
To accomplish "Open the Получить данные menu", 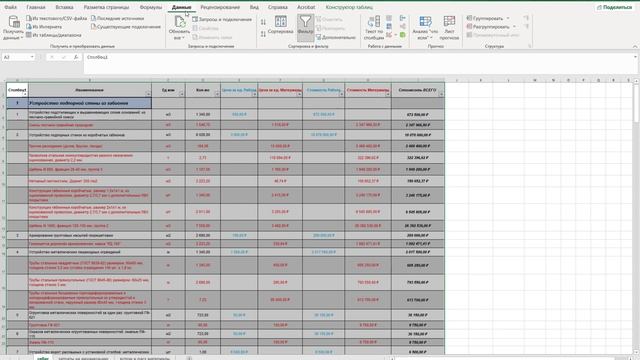I will [x=13, y=28].
